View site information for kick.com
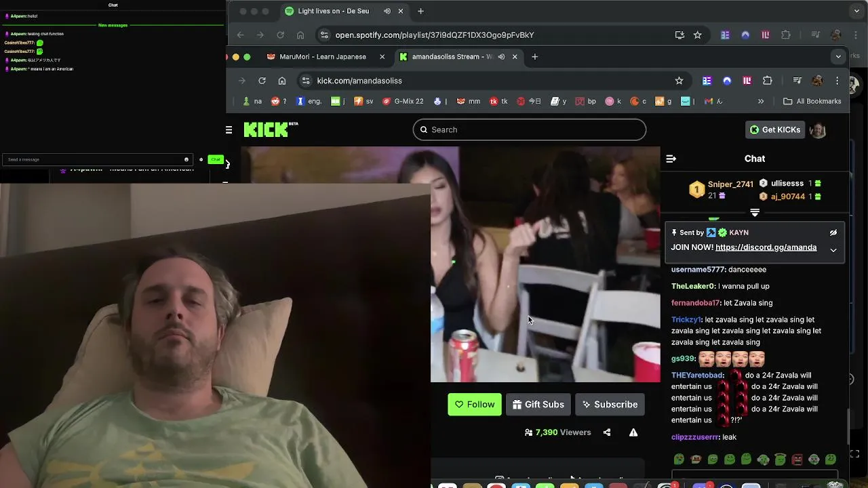 [x=306, y=81]
